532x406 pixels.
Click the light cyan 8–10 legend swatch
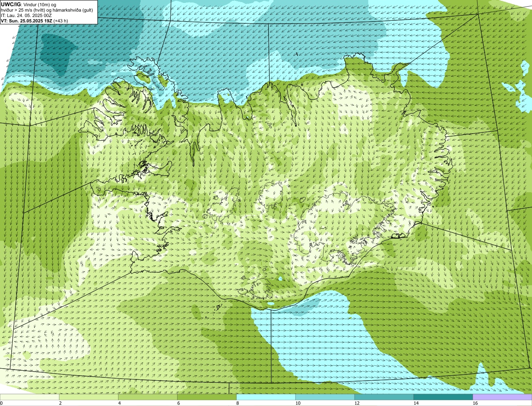pyautogui.click(x=266, y=397)
